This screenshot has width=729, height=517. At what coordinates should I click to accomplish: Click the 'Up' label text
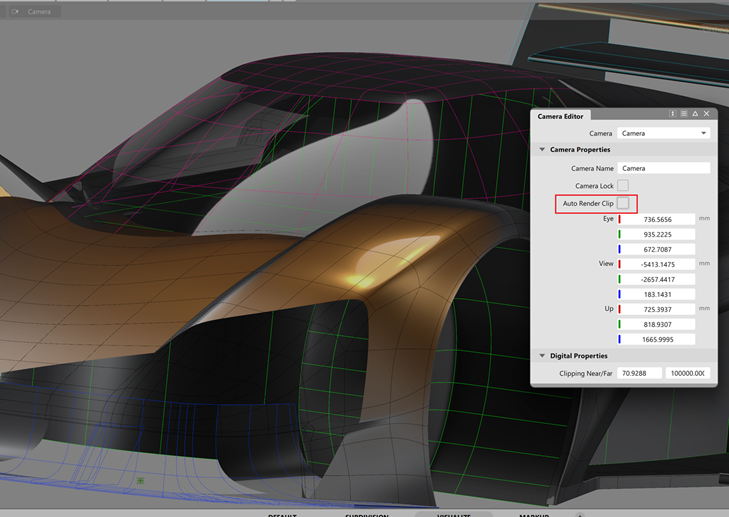point(609,309)
